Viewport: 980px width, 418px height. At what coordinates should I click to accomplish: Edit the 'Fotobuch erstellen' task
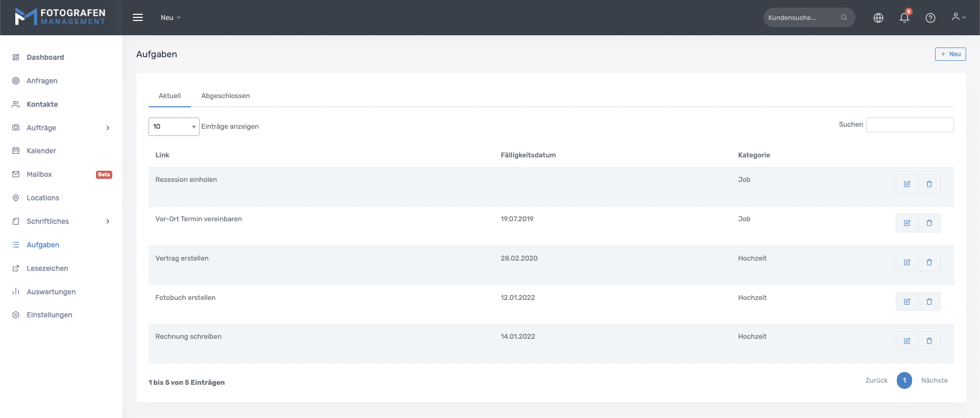tap(906, 301)
